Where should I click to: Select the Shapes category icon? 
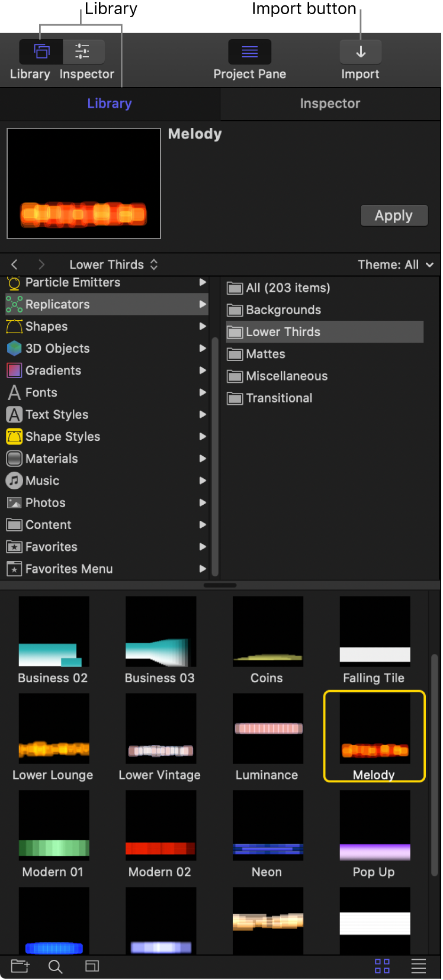pos(14,326)
